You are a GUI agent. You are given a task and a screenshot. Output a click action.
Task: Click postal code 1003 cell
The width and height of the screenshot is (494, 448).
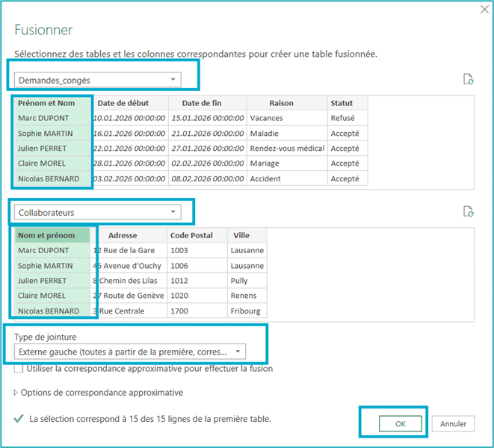197,250
